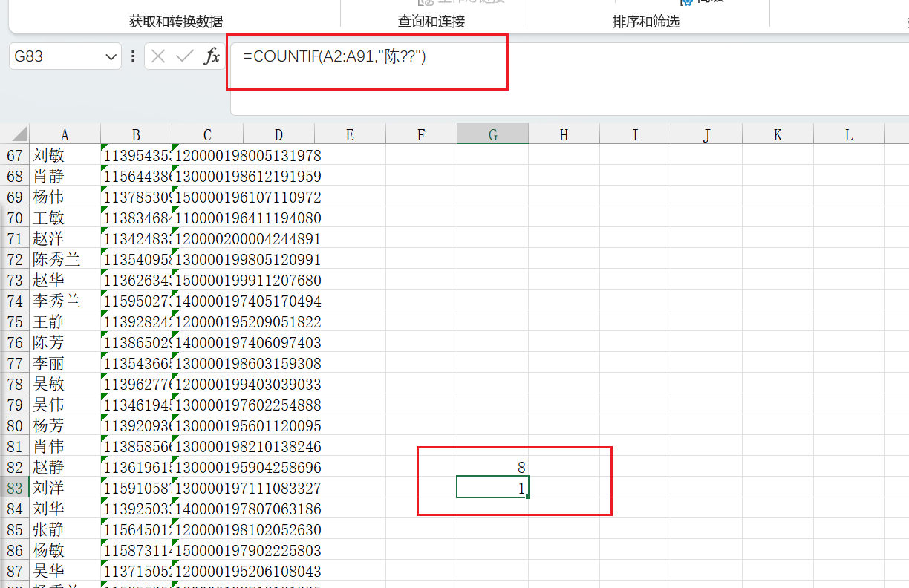The height and width of the screenshot is (588, 909).
Task: Select column A header
Action: pos(65,134)
